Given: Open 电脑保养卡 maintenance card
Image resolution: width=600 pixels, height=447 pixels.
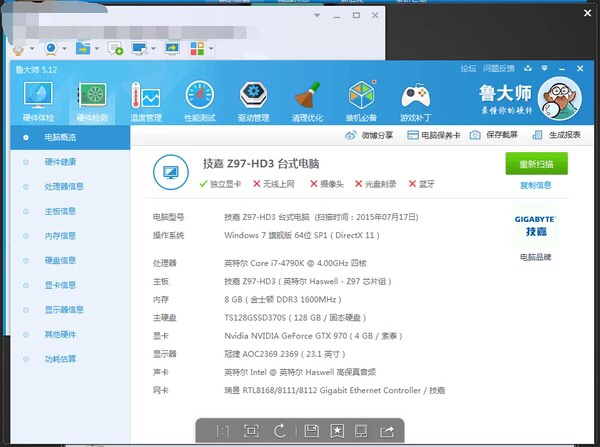Looking at the screenshot, I should pos(434,135).
